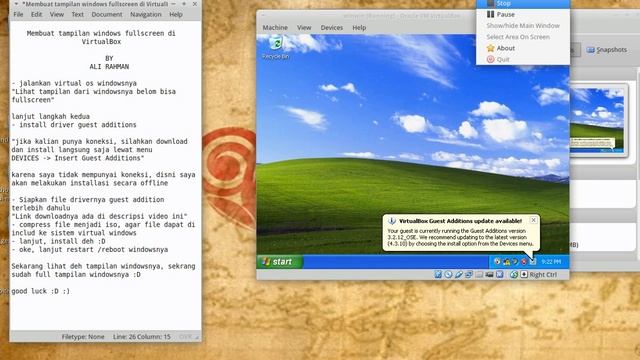This screenshot has width=640, height=360.
Task: Click the '- install driver guest additions' line
Action: 74,125
